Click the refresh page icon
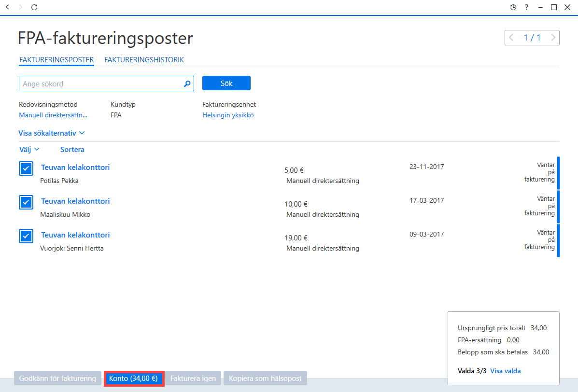This screenshot has height=392, width=578. 34,7
